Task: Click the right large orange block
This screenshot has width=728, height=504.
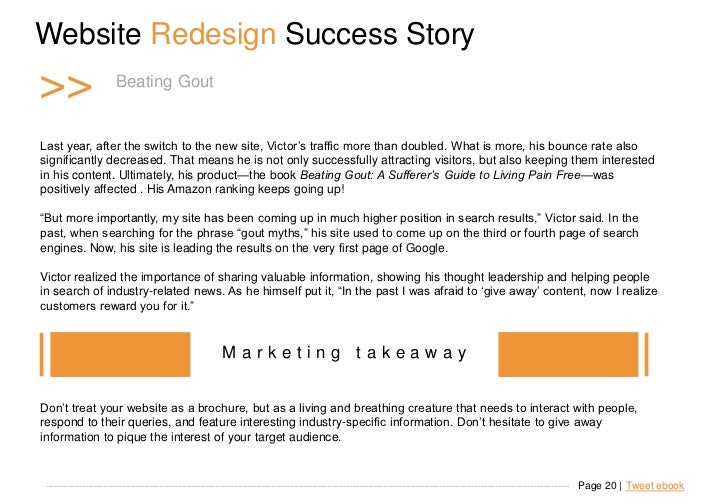Action: tap(568, 354)
